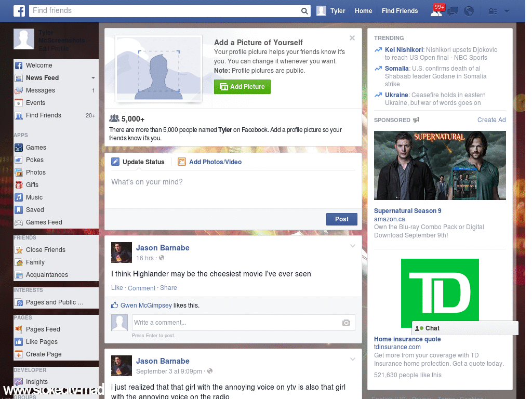Click Create Ad link
This screenshot has height=399, width=532.
491,120
